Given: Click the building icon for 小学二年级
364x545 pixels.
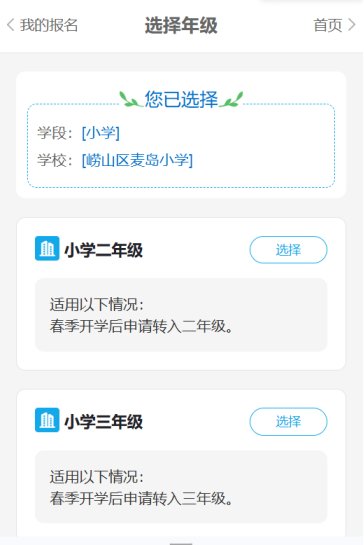Looking at the screenshot, I should tap(47, 248).
